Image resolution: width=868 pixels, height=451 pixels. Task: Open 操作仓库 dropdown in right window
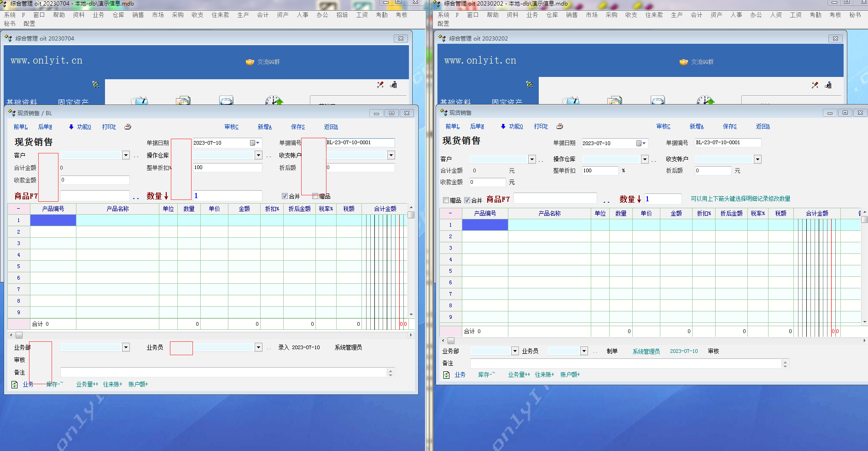[645, 159]
